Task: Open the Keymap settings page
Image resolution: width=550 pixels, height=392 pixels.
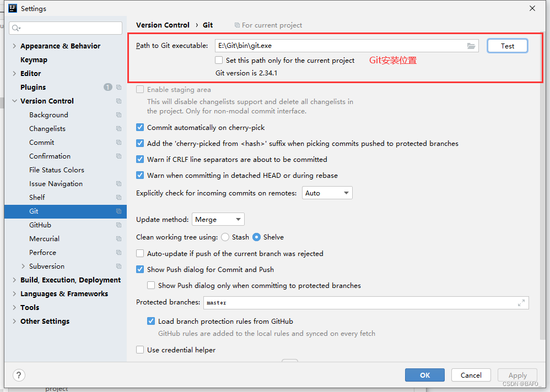Action: [x=34, y=60]
